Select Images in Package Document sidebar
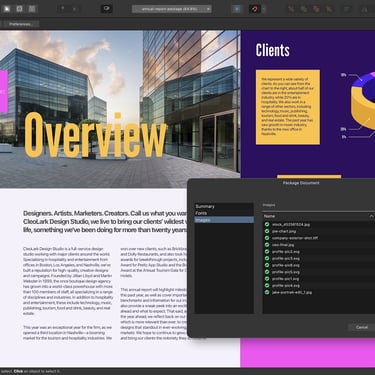Screen dimensions: 375x375 pyautogui.click(x=224, y=220)
